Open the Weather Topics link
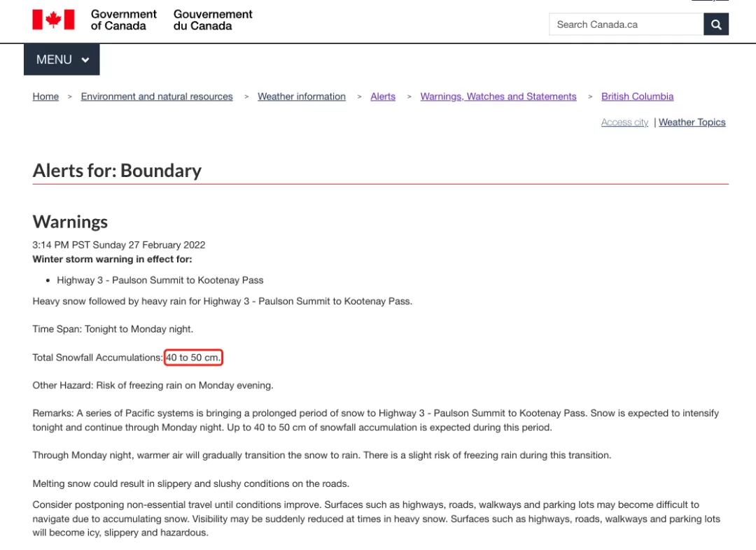This screenshot has height=550, width=756. click(x=692, y=122)
